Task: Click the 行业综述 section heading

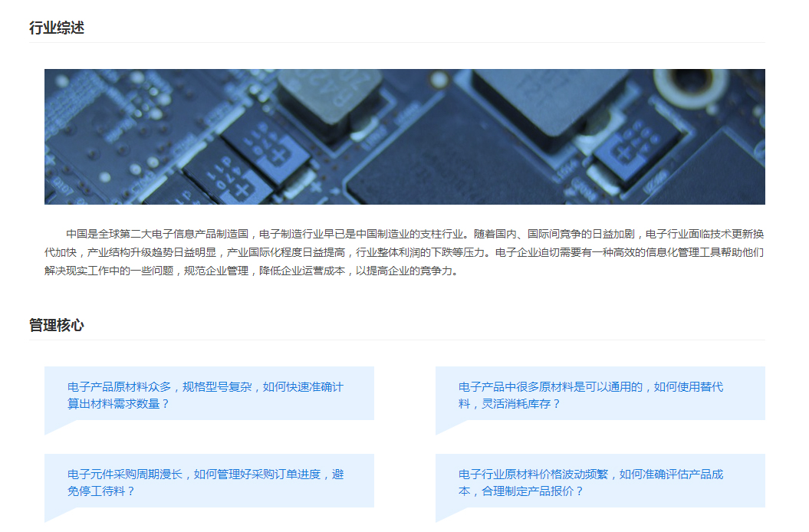Action: pos(57,28)
